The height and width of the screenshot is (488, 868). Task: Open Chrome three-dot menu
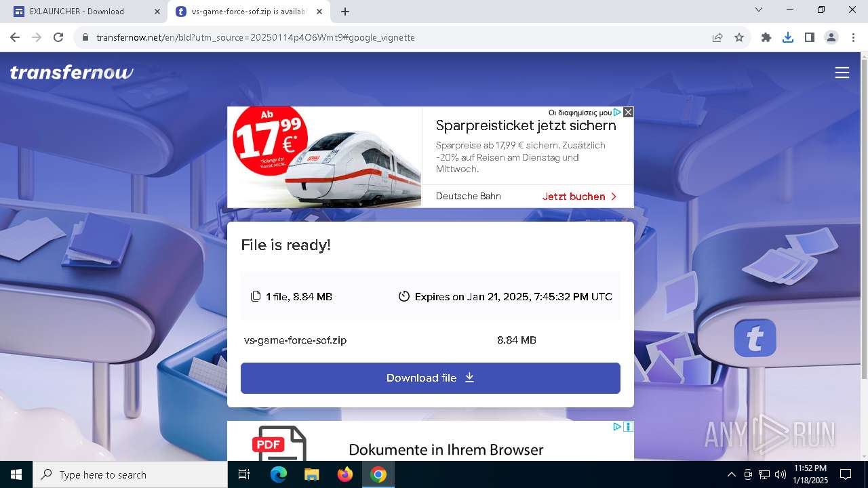pyautogui.click(x=853, y=37)
